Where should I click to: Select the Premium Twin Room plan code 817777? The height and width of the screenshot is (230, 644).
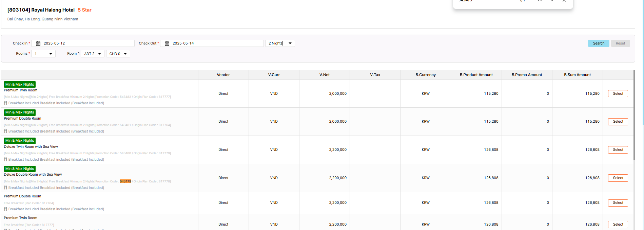click(618, 225)
